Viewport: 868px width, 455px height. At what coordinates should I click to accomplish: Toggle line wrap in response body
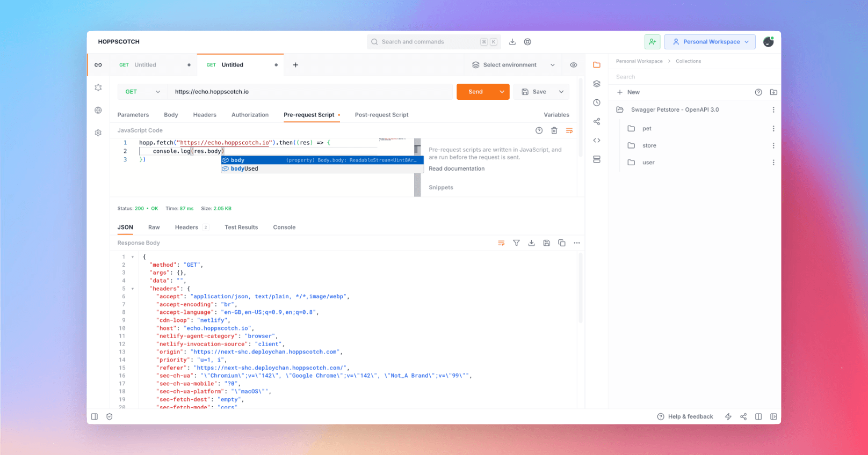[x=501, y=243]
